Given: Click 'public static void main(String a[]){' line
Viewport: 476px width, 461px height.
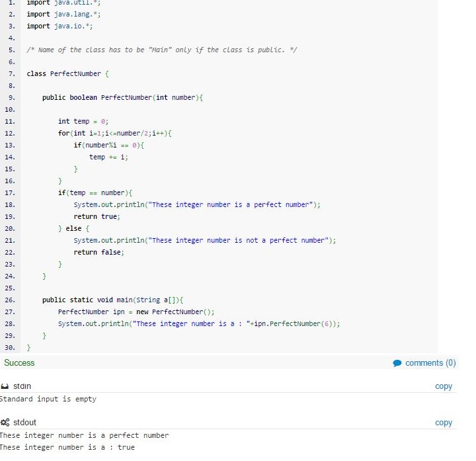Looking at the screenshot, I should [x=112, y=300].
